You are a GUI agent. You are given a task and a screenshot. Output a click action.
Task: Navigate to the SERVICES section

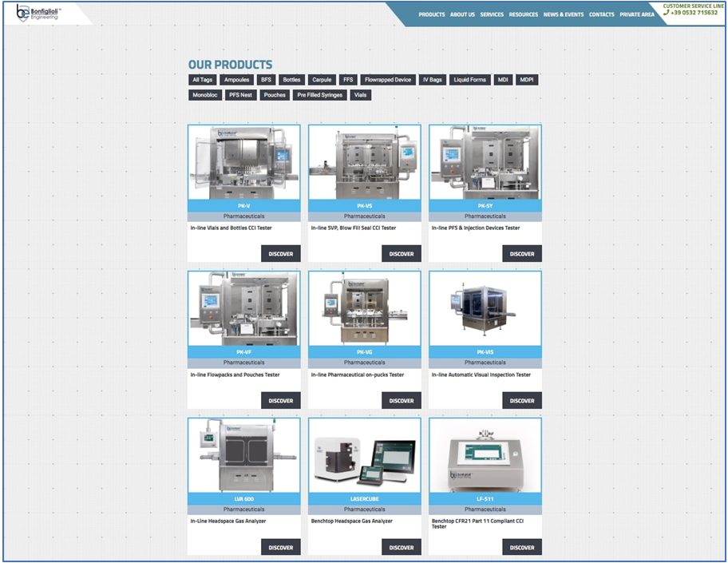pyautogui.click(x=492, y=14)
